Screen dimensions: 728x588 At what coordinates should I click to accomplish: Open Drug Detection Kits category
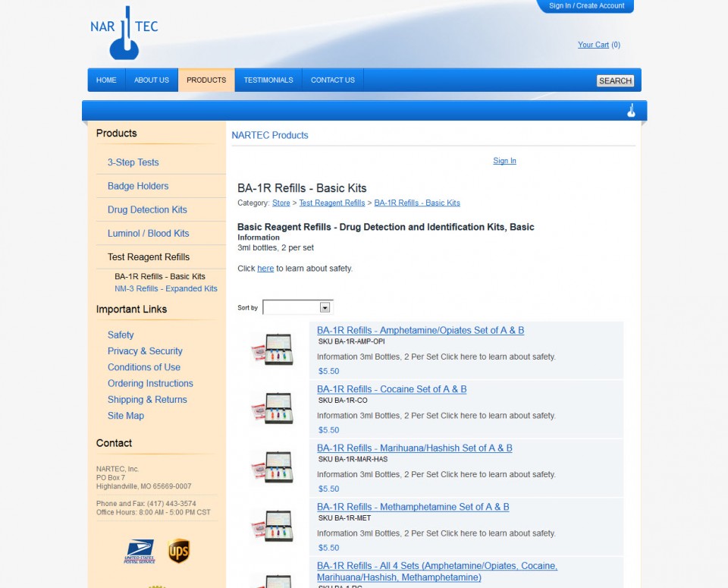pos(147,209)
